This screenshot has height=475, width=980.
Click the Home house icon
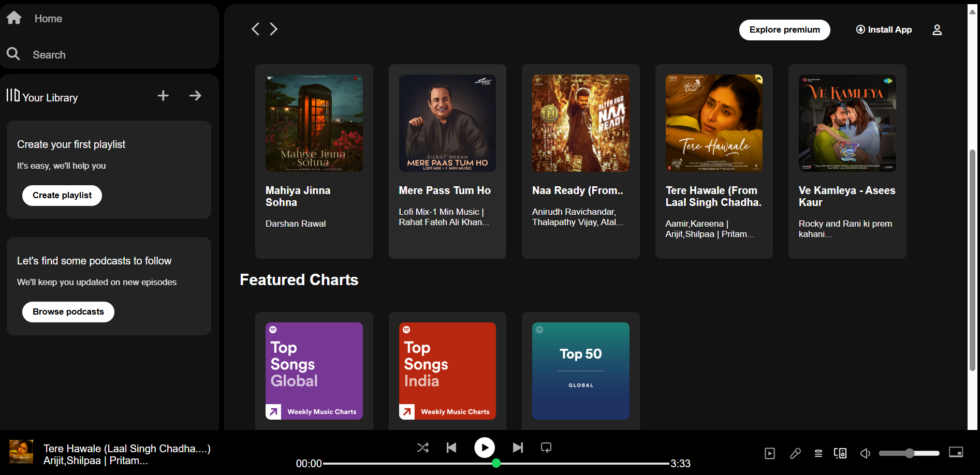(x=14, y=18)
